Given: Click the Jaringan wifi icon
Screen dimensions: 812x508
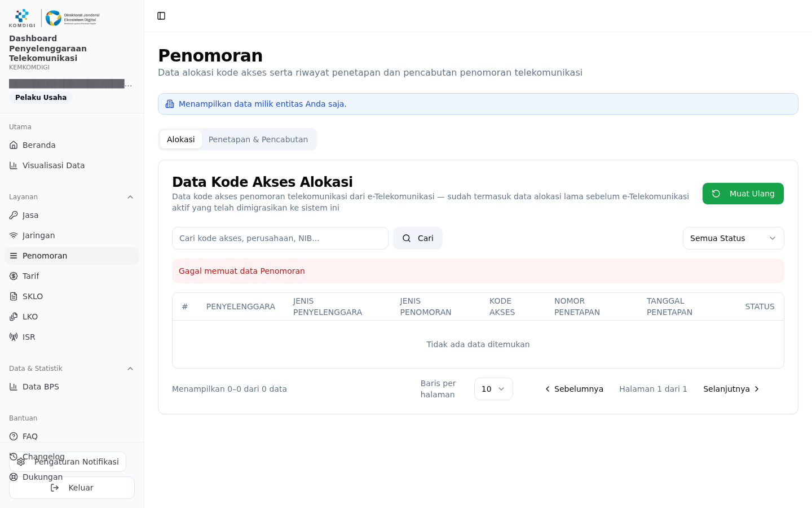Looking at the screenshot, I should (x=14, y=235).
